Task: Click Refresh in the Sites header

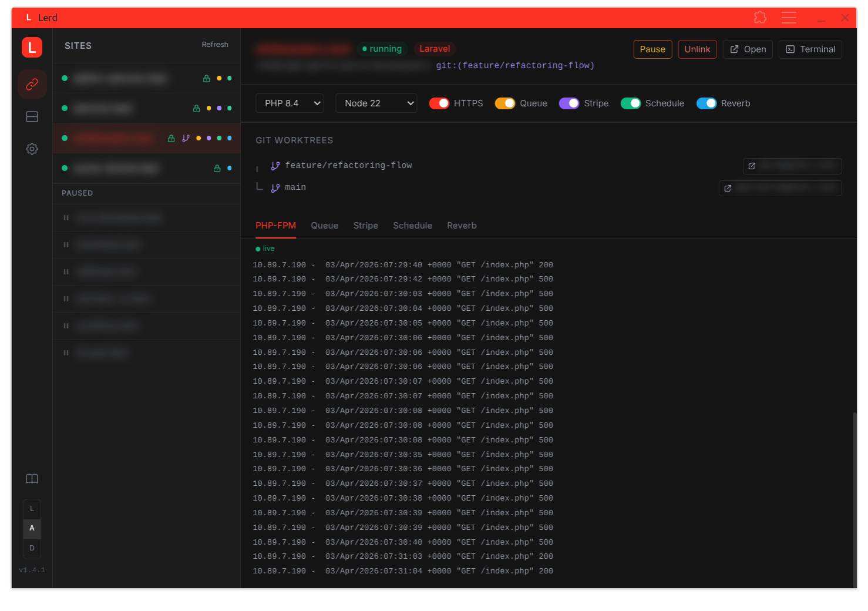Action: pyautogui.click(x=215, y=45)
